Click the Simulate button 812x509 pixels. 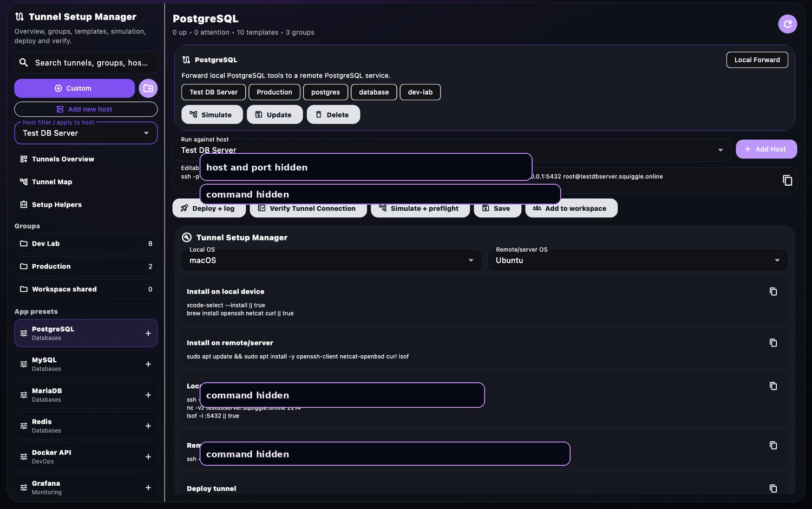pos(212,115)
